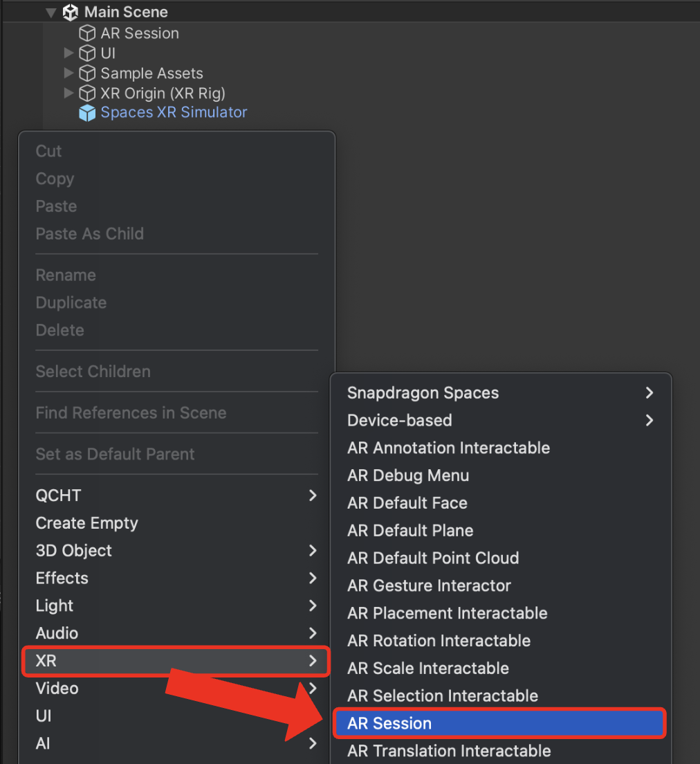700x764 pixels.
Task: Open the 3D Object submenu
Action: coord(177,551)
